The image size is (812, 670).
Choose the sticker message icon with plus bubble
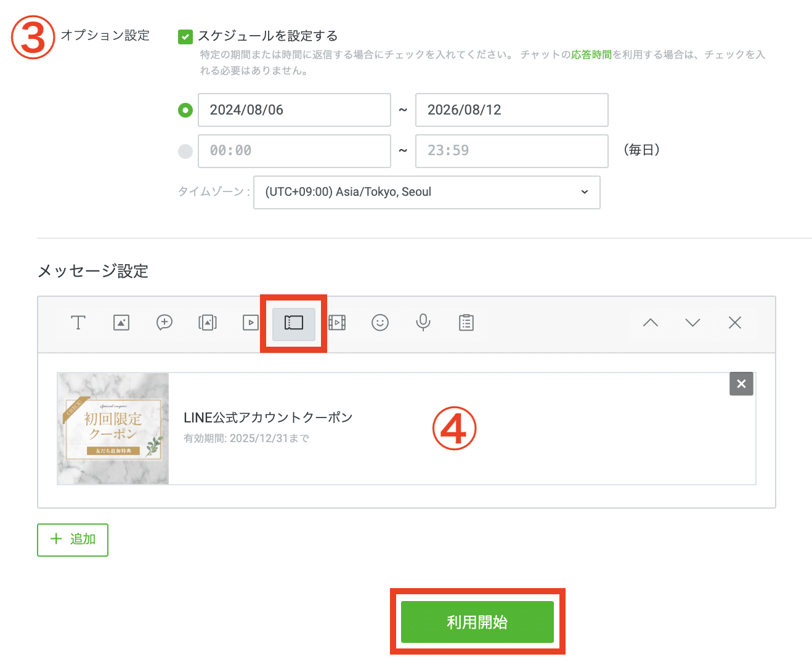(x=164, y=323)
